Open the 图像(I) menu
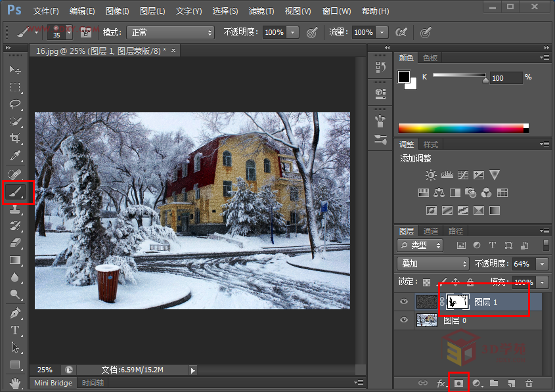Viewport: 555px width, 392px height. coord(117,11)
